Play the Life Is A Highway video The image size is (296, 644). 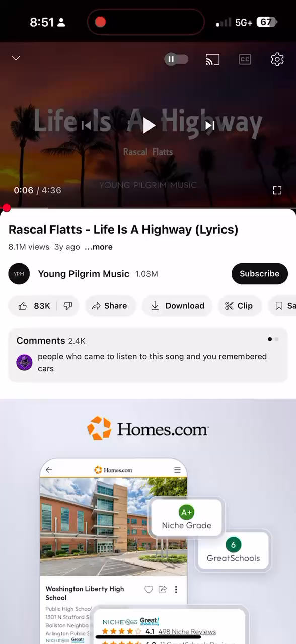point(149,125)
